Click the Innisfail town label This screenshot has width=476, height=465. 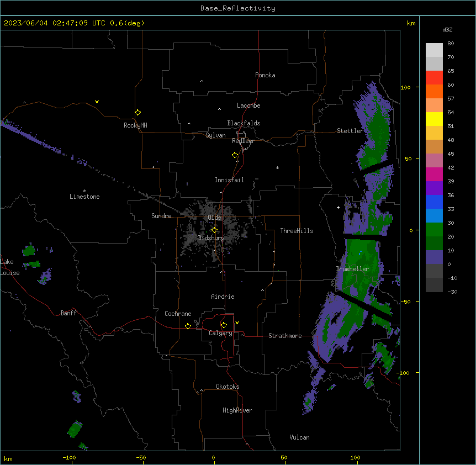pyautogui.click(x=229, y=180)
